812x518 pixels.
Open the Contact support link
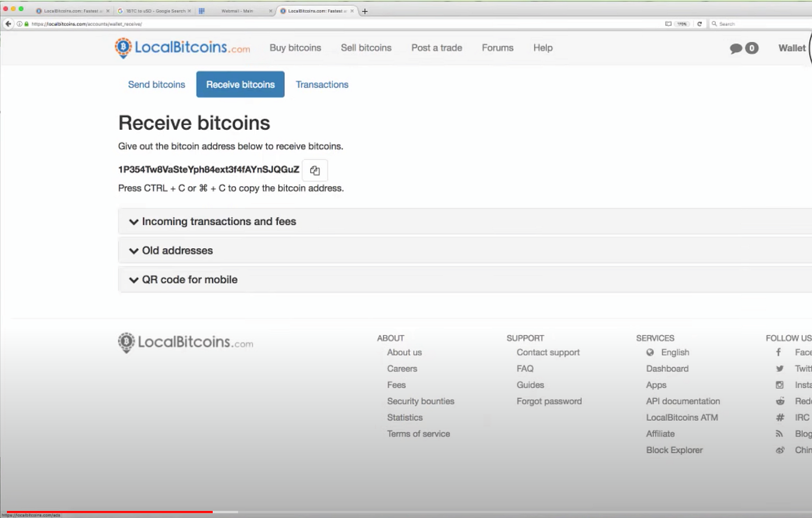coord(548,352)
